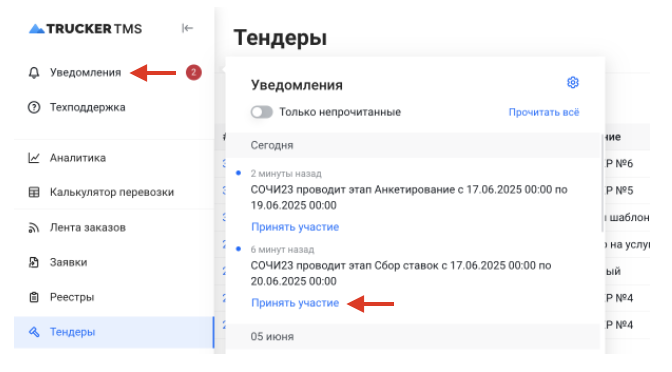Screen dimensions: 672x372
Task: Click the red notification count badge
Action: coord(194,72)
